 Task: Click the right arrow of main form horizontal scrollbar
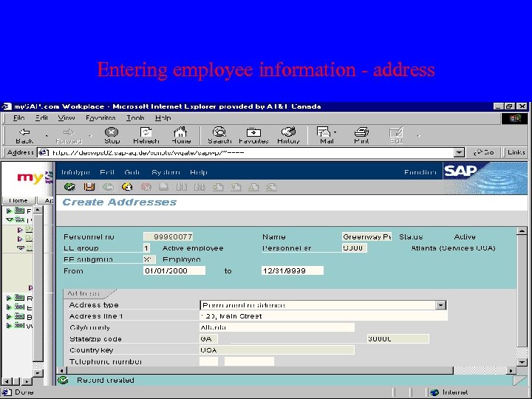(x=511, y=370)
